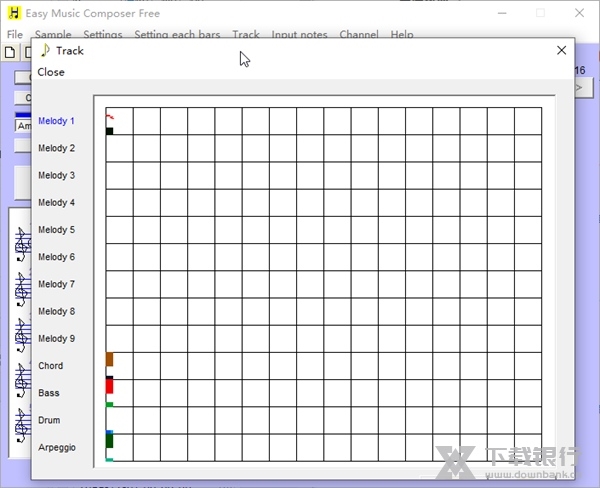This screenshot has height=488, width=600.
Task: Open the Help menu
Action: pyautogui.click(x=402, y=35)
